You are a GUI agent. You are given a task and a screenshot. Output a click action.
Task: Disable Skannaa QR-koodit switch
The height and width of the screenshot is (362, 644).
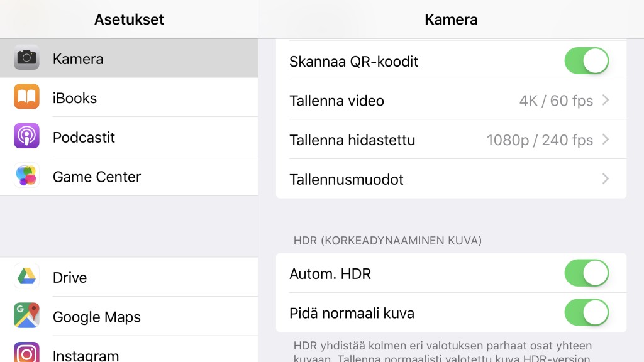coord(587,61)
